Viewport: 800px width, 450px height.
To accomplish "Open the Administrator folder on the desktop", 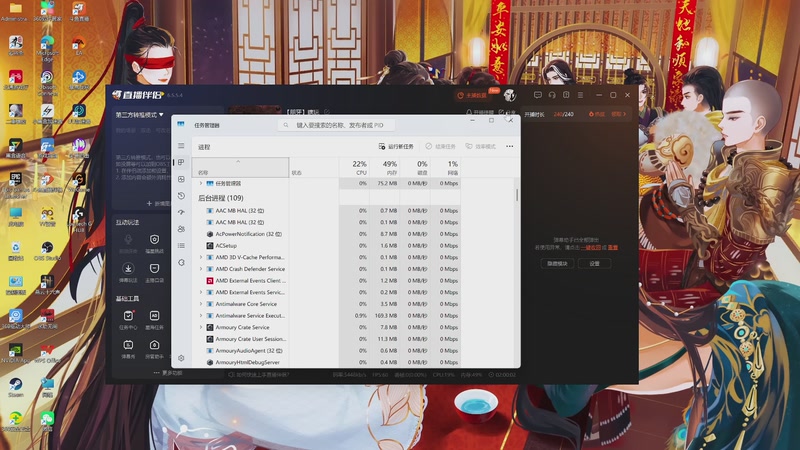I will [15, 12].
